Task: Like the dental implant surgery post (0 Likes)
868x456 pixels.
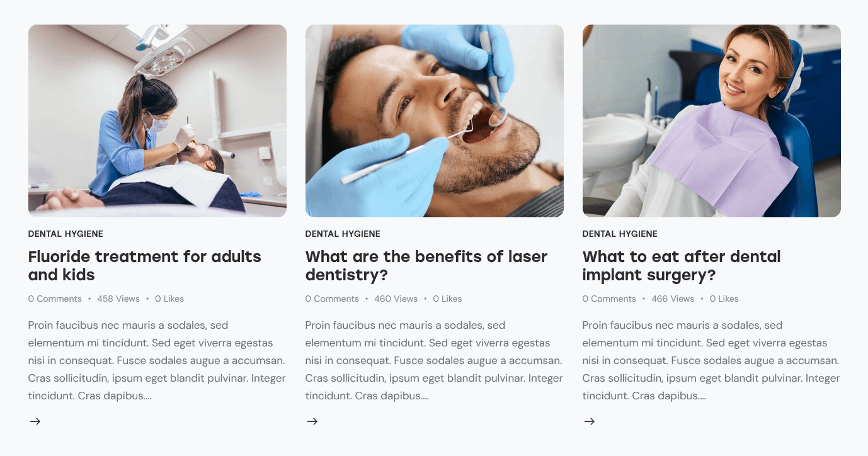Action: (x=724, y=299)
